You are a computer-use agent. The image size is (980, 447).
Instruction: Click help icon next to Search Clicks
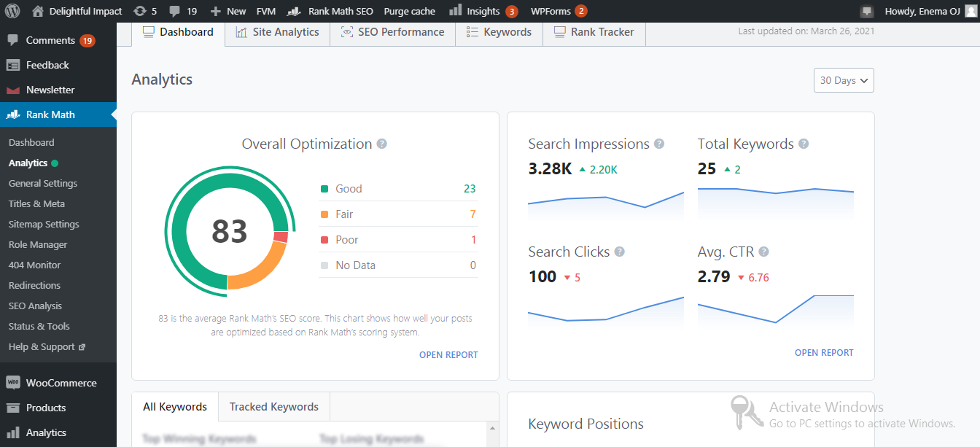click(x=619, y=252)
